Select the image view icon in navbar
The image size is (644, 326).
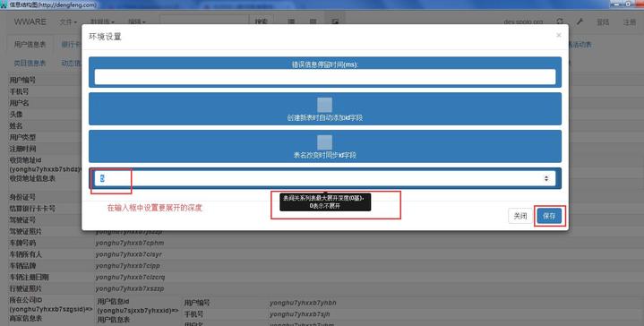tap(335, 21)
